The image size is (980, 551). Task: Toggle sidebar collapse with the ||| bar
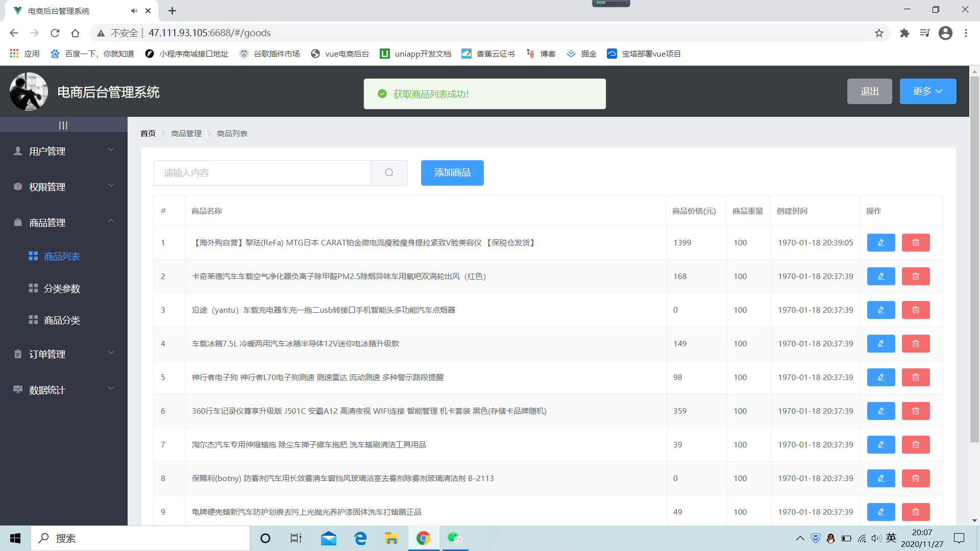click(63, 125)
